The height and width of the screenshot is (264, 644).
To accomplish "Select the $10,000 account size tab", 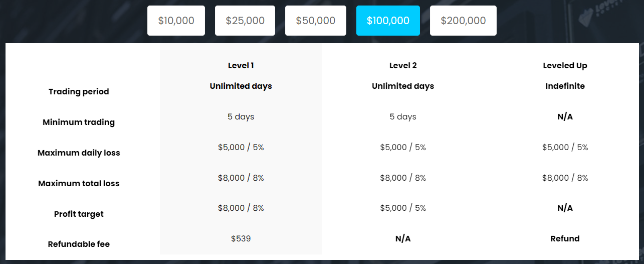I will [x=176, y=21].
